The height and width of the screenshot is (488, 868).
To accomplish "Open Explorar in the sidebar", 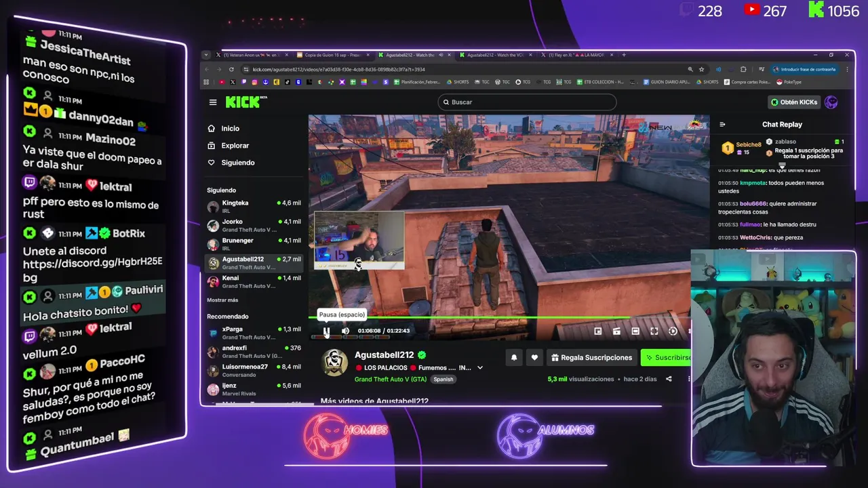I will click(235, 145).
